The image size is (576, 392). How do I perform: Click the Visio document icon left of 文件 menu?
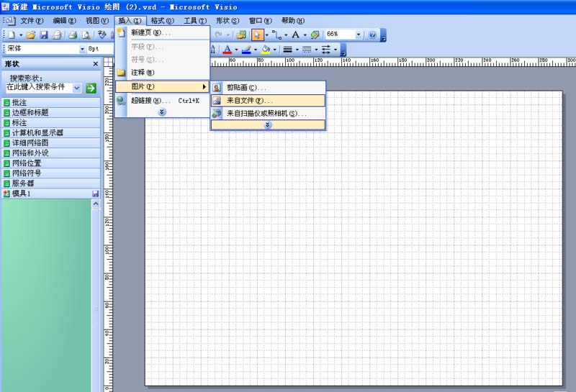pyautogui.click(x=10, y=21)
